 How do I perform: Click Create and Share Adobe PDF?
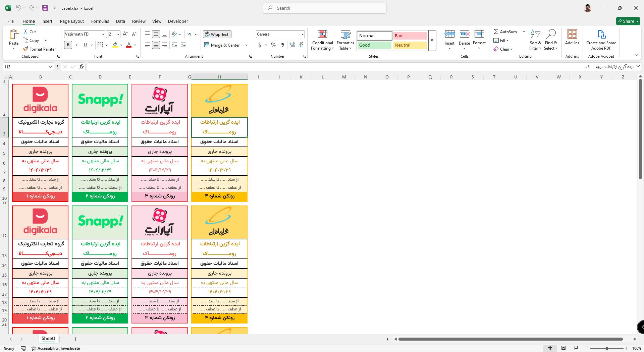click(x=601, y=40)
